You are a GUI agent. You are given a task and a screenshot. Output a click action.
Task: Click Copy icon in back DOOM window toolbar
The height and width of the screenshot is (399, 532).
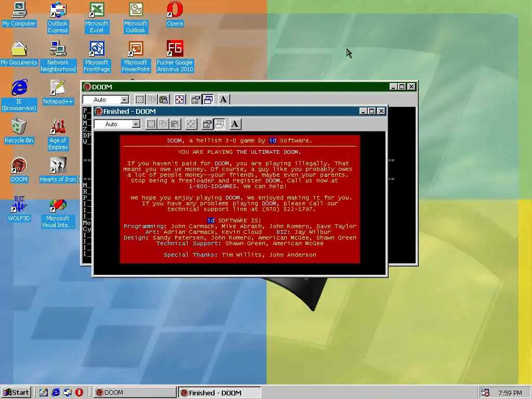[152, 99]
